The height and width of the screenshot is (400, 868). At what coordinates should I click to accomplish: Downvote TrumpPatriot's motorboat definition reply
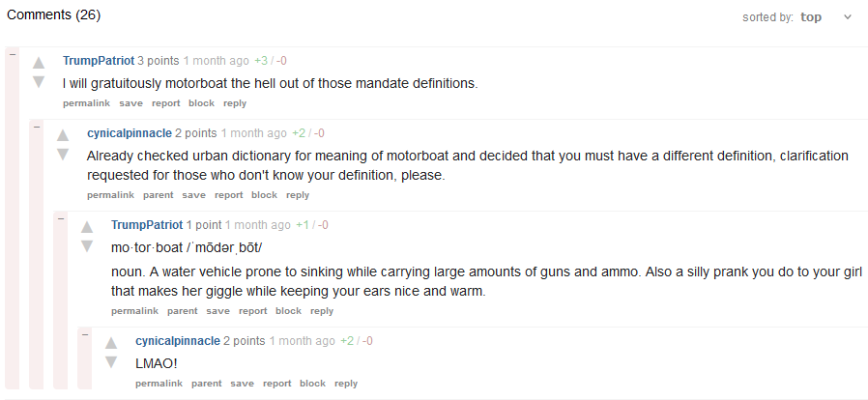tap(87, 246)
